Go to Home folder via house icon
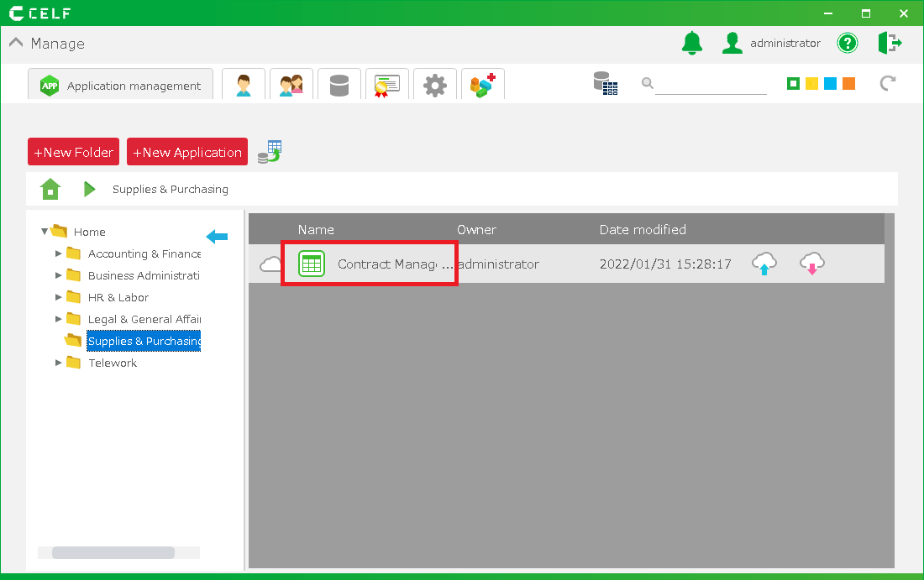The image size is (924, 580). point(50,190)
